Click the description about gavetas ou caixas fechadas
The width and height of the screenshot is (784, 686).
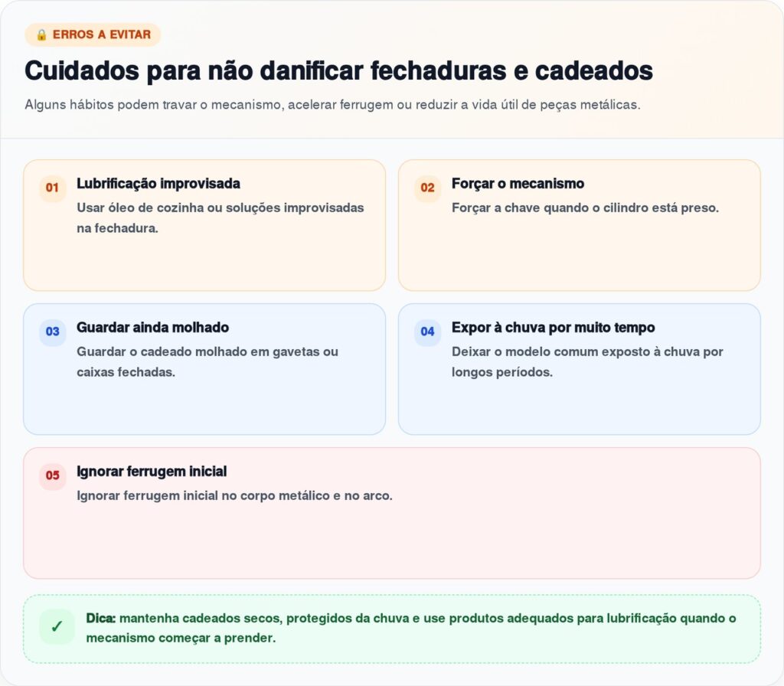(x=207, y=361)
